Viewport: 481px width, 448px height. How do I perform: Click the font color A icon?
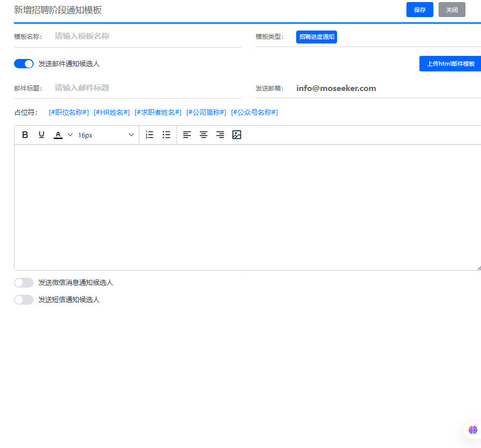pos(58,135)
